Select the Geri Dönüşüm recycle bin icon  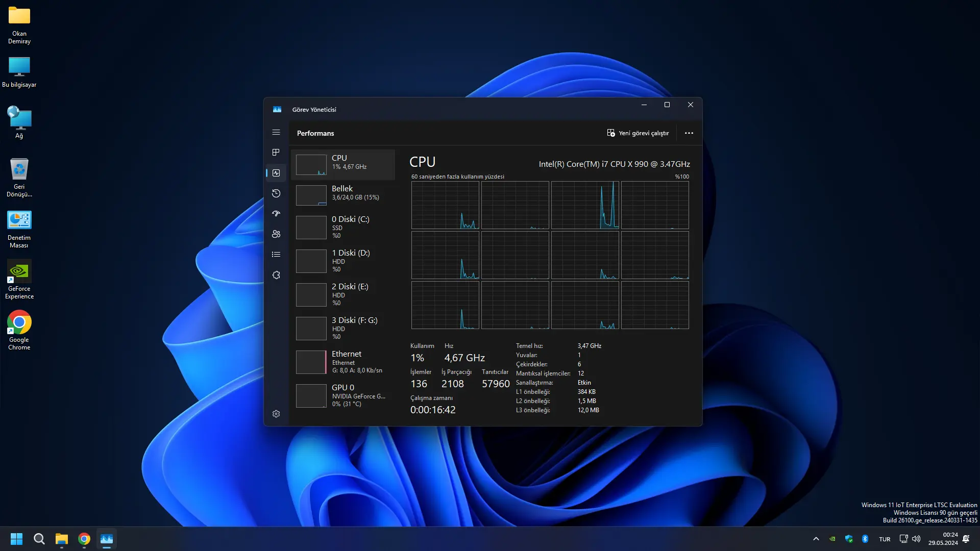click(19, 177)
